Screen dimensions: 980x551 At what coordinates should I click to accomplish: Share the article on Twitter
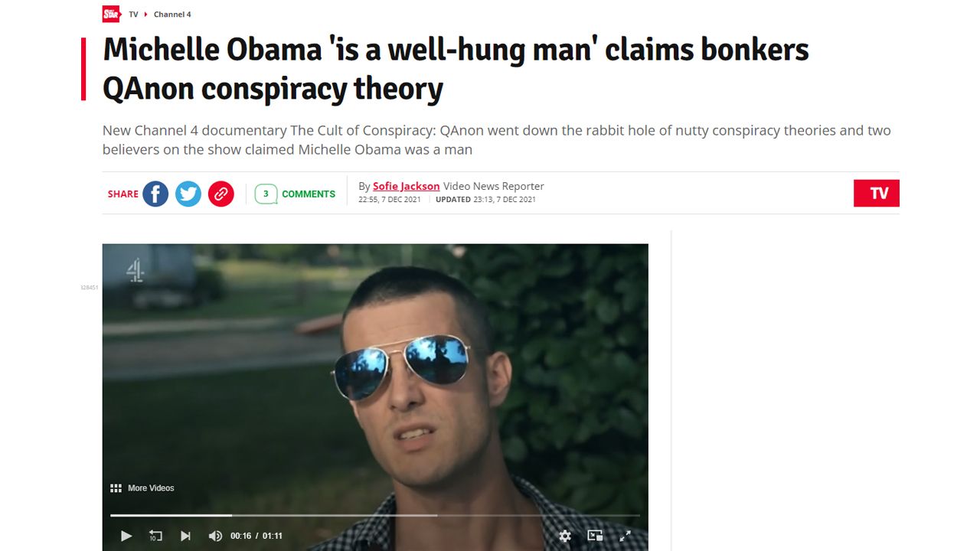tap(188, 194)
